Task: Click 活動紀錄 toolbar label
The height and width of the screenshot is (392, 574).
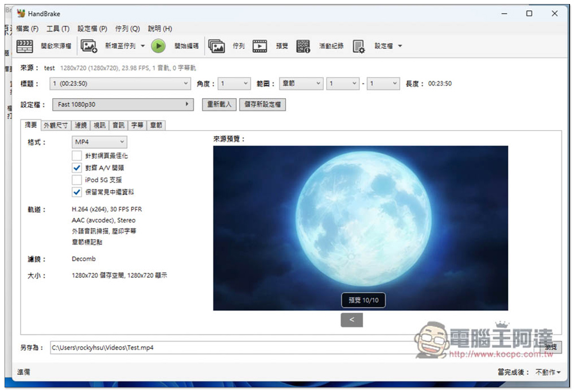Action: [x=331, y=46]
